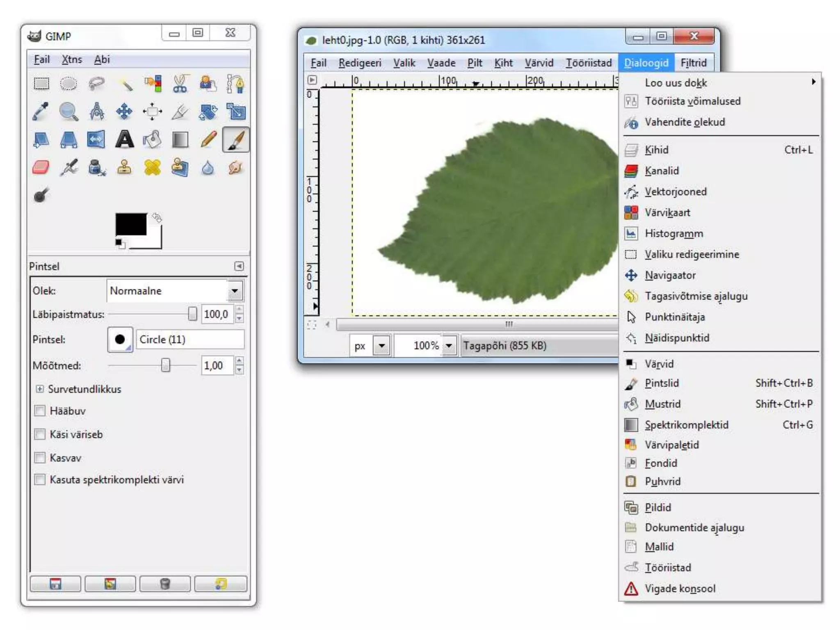Choose the Scissors Select tool
The width and height of the screenshot is (840, 630).
(x=180, y=84)
